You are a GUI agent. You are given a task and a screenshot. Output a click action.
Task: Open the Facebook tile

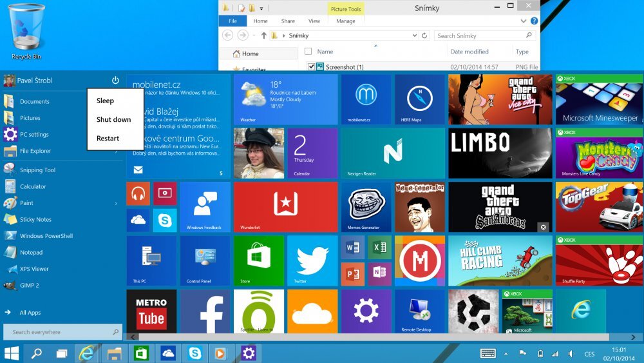(205, 311)
